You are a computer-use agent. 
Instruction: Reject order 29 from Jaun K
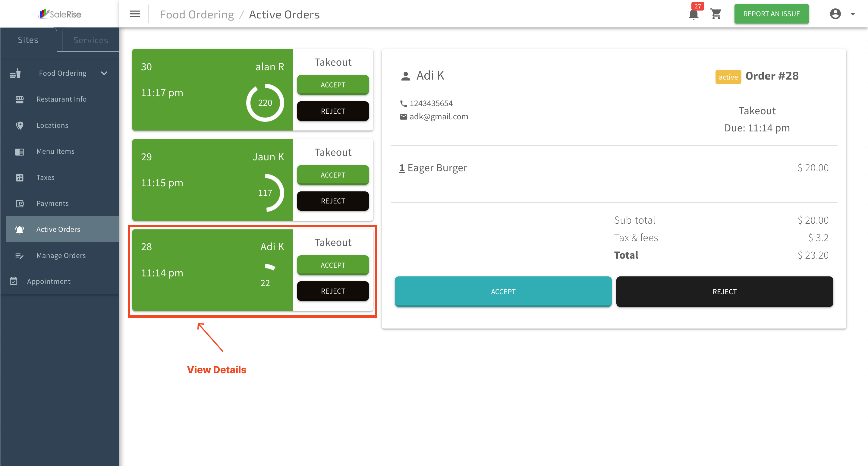332,201
